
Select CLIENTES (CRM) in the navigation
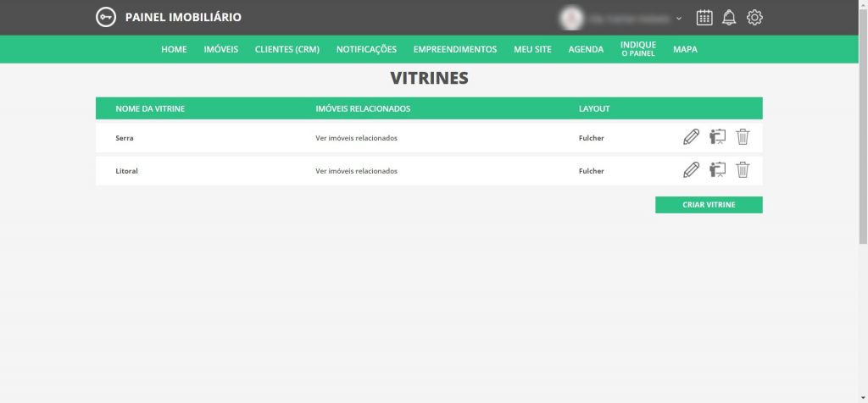coord(287,49)
